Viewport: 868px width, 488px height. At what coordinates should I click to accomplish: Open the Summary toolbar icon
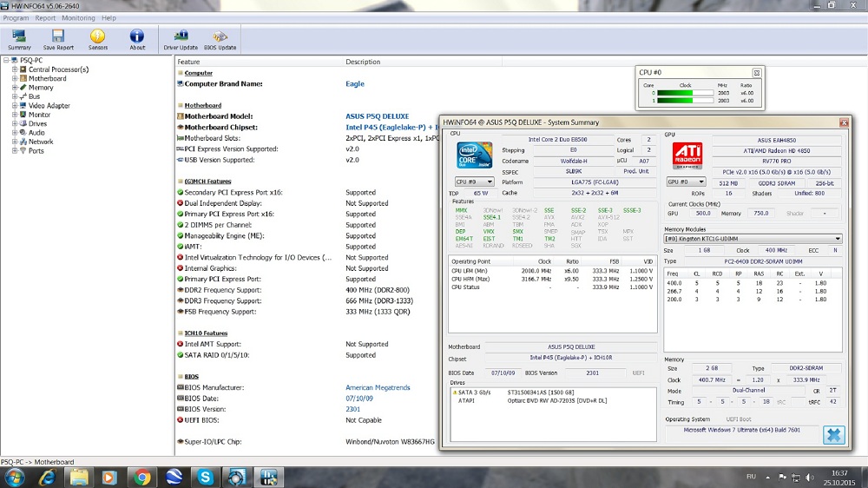[x=19, y=40]
